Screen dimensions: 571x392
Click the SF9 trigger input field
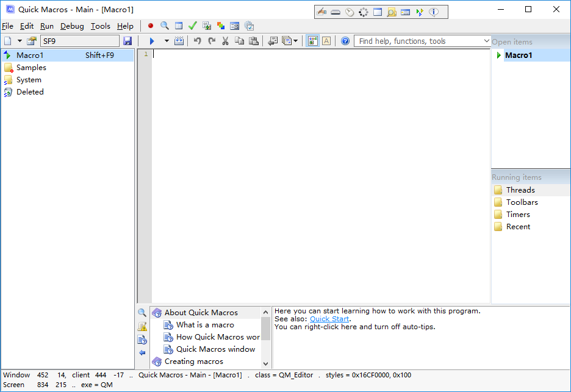click(80, 41)
